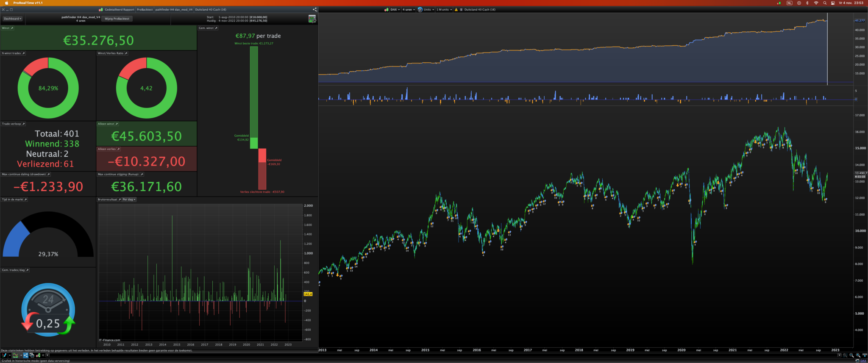The height and width of the screenshot is (363, 868).
Task: Click the yellow warning triangle icon
Action: [456, 9]
